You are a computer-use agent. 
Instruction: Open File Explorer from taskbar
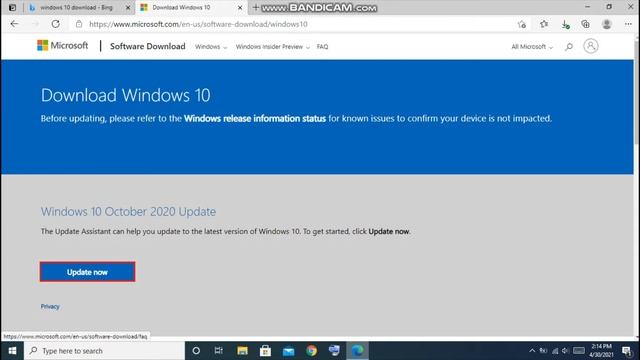coord(242,351)
